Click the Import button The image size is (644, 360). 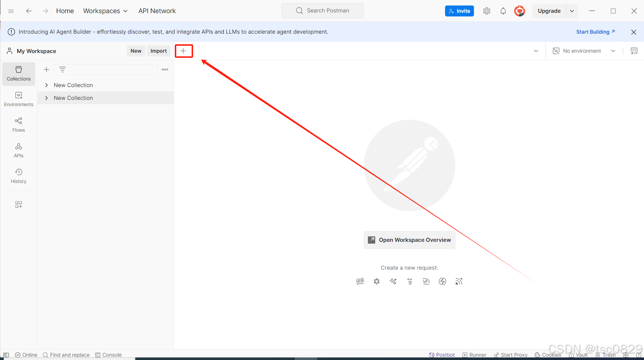click(159, 51)
